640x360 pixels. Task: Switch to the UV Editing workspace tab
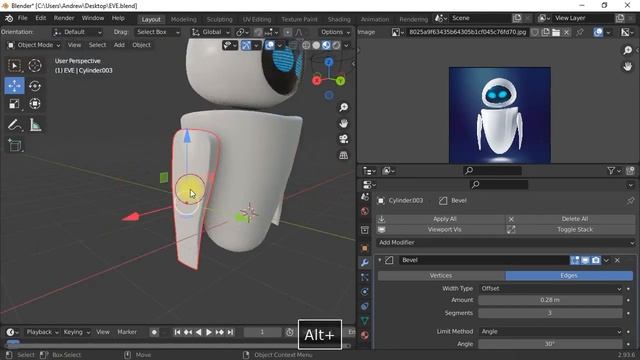(x=257, y=19)
